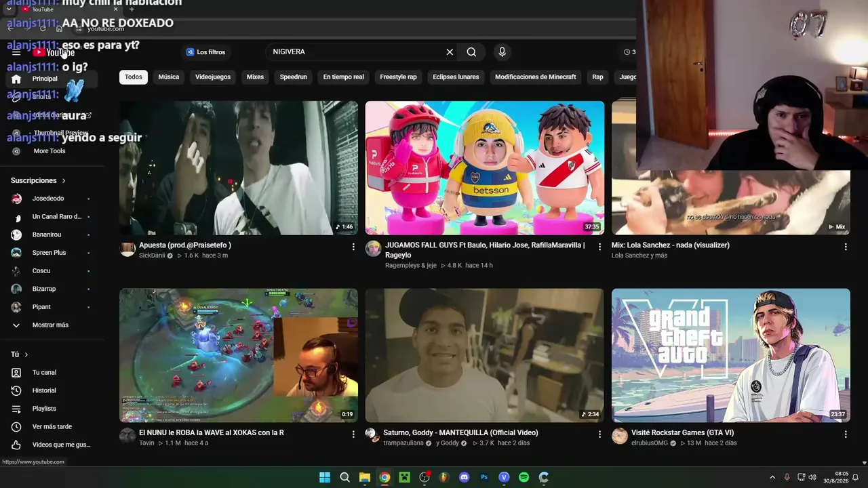Select the Videojuegos filter chip
The height and width of the screenshot is (488, 868).
coord(213,77)
